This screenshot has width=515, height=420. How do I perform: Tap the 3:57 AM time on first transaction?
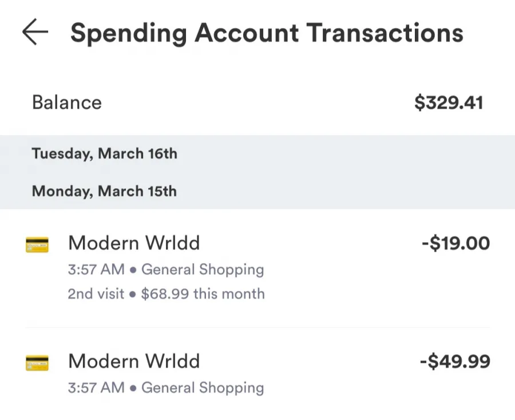[96, 270]
